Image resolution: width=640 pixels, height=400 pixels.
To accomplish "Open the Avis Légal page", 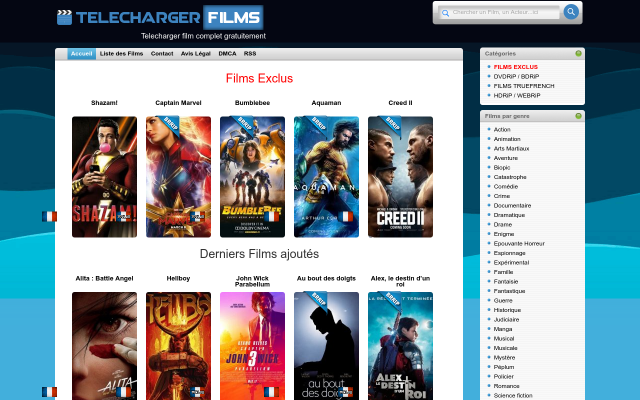I will (196, 54).
